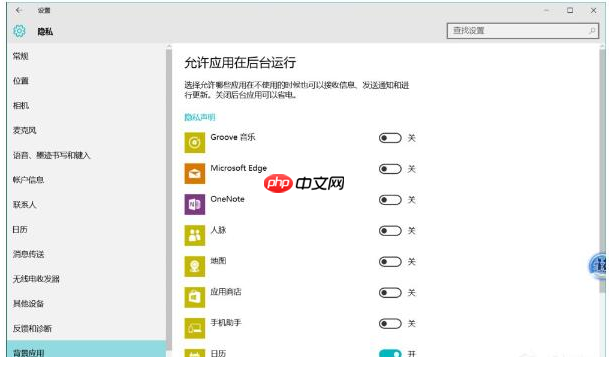Click the OneNote app name
The width and height of the screenshot is (609, 367).
pos(227,199)
